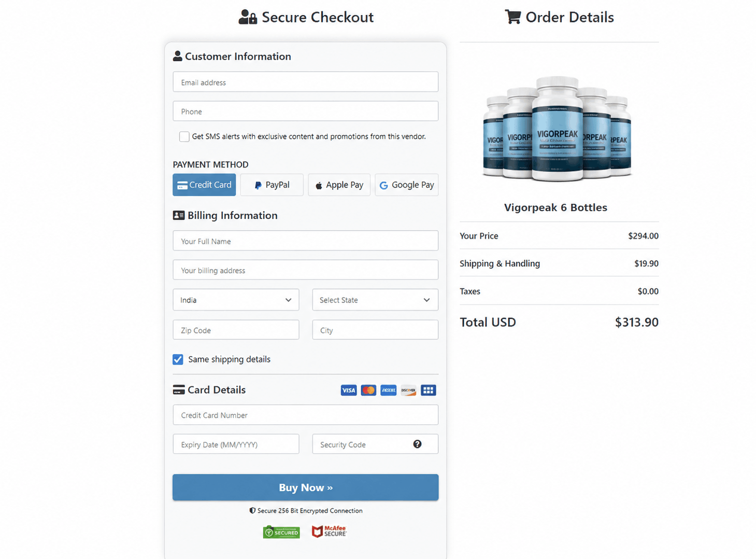Click the Security Code field
Screen dimensions: 756x559
point(375,444)
